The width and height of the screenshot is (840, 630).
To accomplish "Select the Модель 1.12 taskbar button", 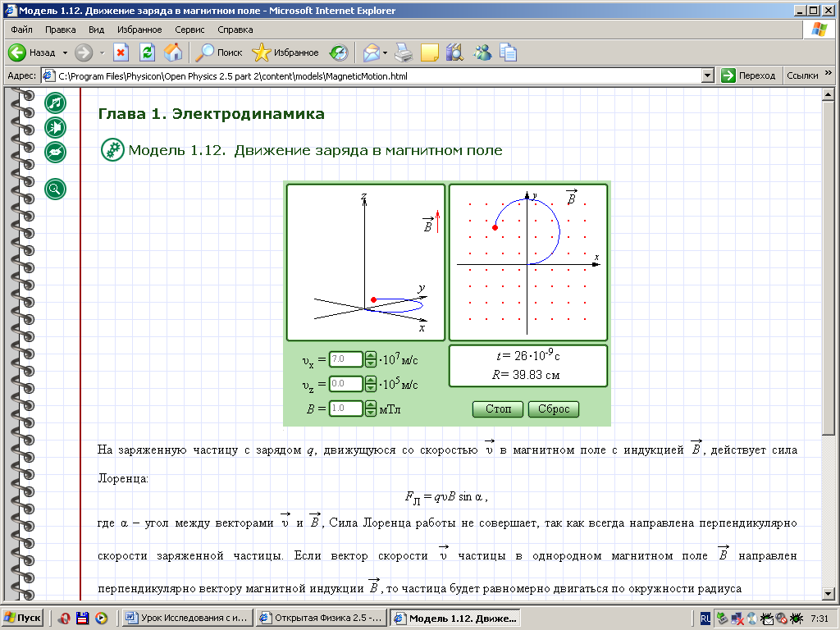I will tap(455, 618).
